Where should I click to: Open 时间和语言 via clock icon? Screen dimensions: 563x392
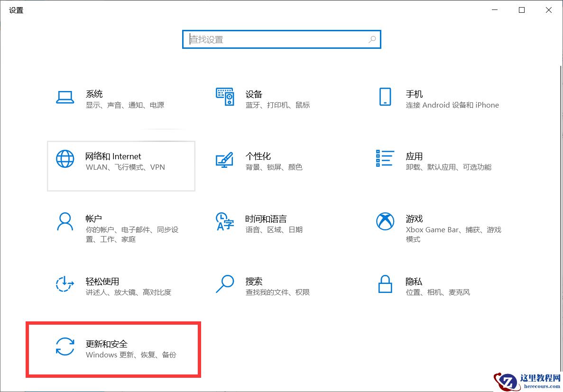tap(224, 221)
